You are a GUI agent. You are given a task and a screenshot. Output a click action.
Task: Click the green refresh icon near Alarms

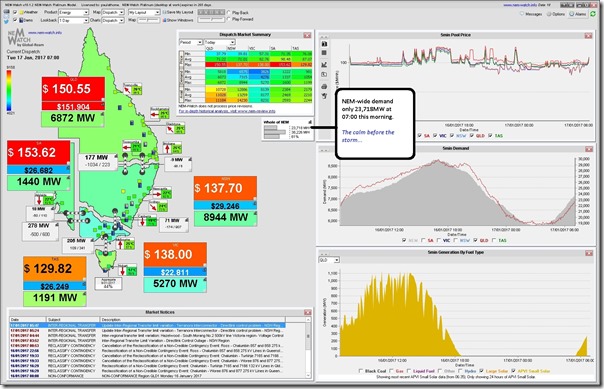pos(593,14)
